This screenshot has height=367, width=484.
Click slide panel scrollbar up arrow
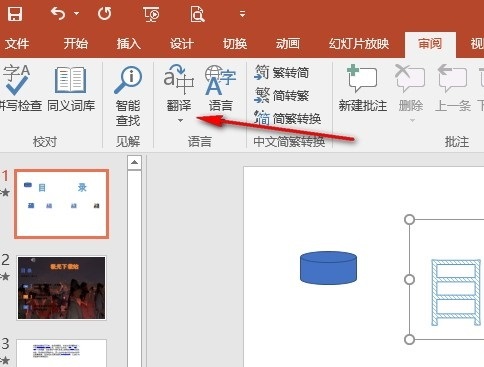tap(134, 163)
